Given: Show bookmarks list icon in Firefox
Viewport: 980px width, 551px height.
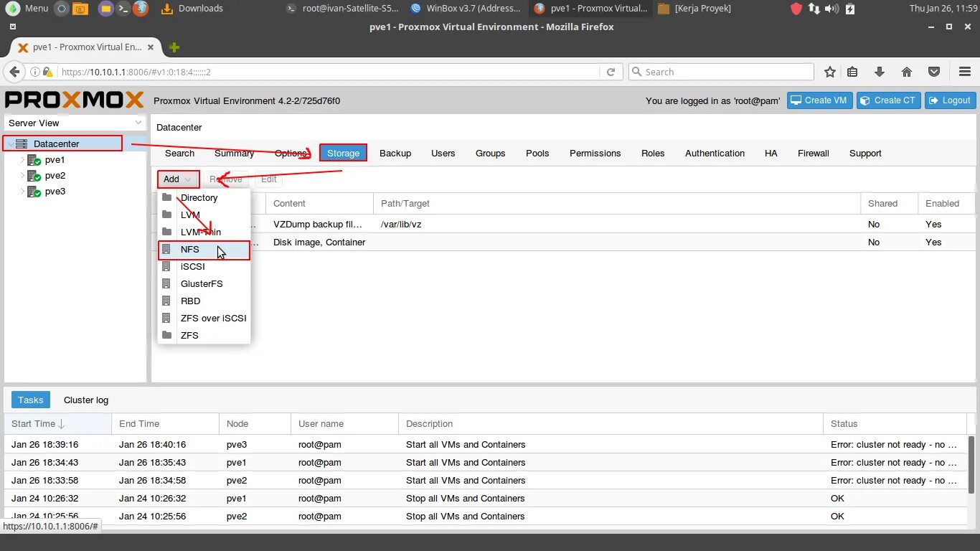Looking at the screenshot, I should pyautogui.click(x=852, y=72).
